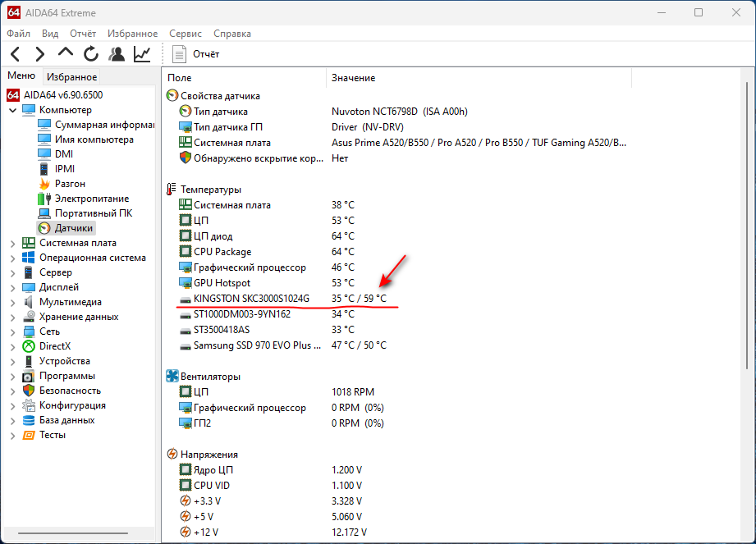756x544 pixels.
Task: Click the Операционная система Windows icon
Action: tap(29, 258)
